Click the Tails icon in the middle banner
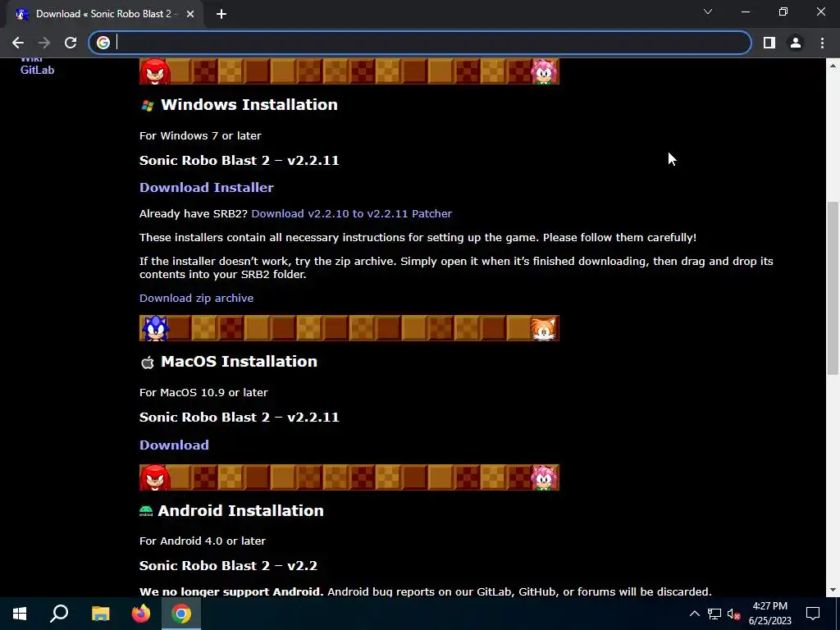Image resolution: width=840 pixels, height=630 pixels. pyautogui.click(x=545, y=328)
